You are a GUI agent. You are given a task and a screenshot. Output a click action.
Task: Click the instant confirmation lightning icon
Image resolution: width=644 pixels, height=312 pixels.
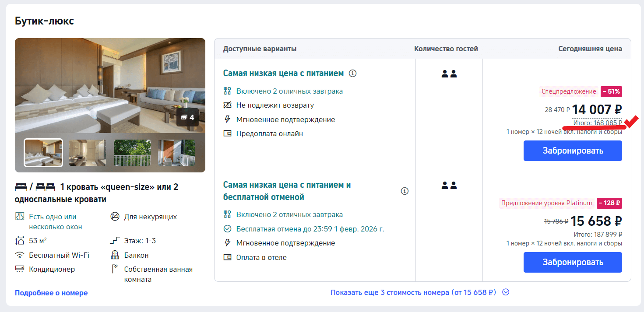coord(227,119)
